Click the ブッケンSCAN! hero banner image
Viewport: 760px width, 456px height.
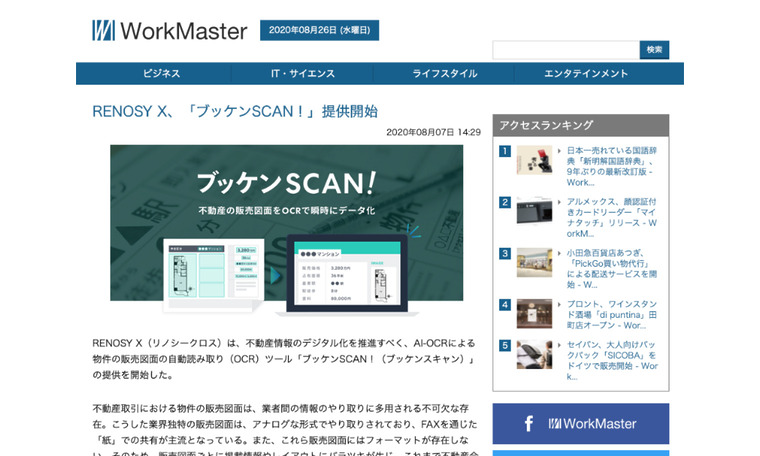[x=287, y=223]
